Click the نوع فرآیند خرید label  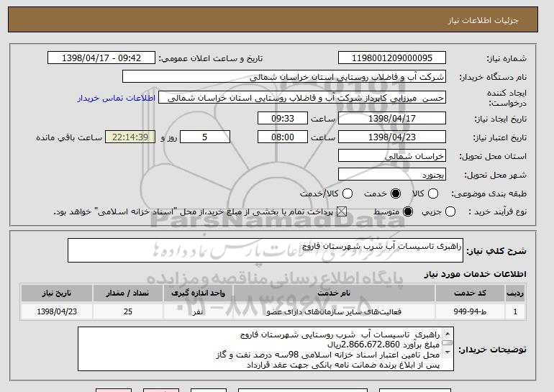point(498,211)
